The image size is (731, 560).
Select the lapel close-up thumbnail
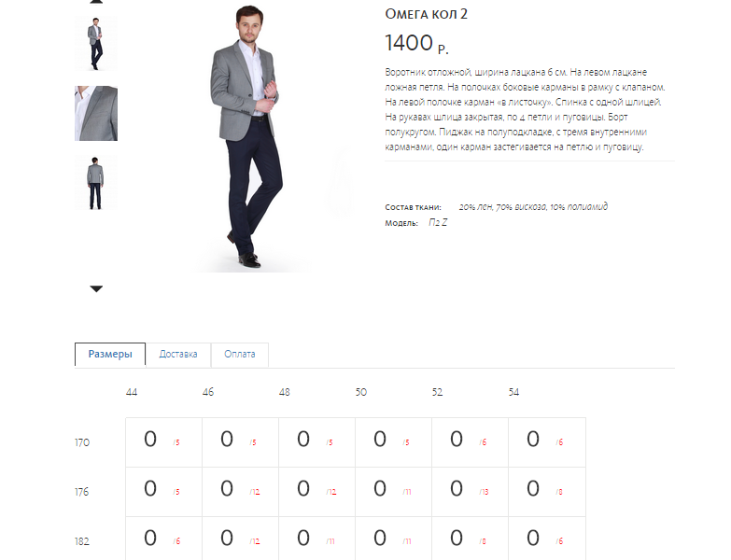tap(96, 113)
